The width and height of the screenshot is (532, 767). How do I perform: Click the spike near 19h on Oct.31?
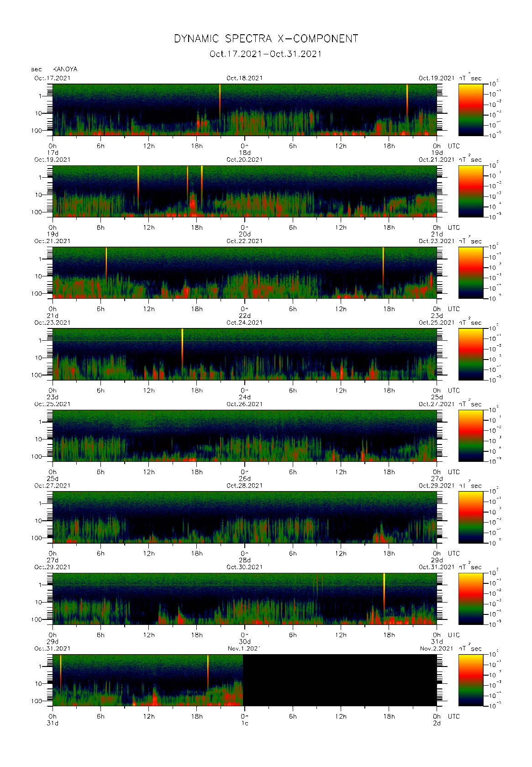208,672
